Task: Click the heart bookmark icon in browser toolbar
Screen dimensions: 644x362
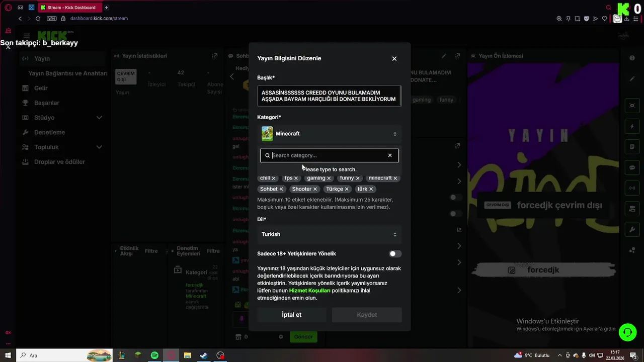Action: [604, 19]
